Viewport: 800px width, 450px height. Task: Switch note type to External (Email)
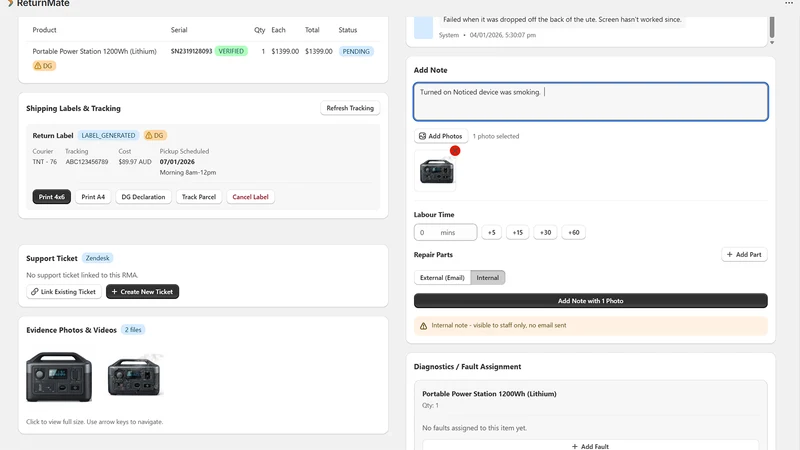442,278
